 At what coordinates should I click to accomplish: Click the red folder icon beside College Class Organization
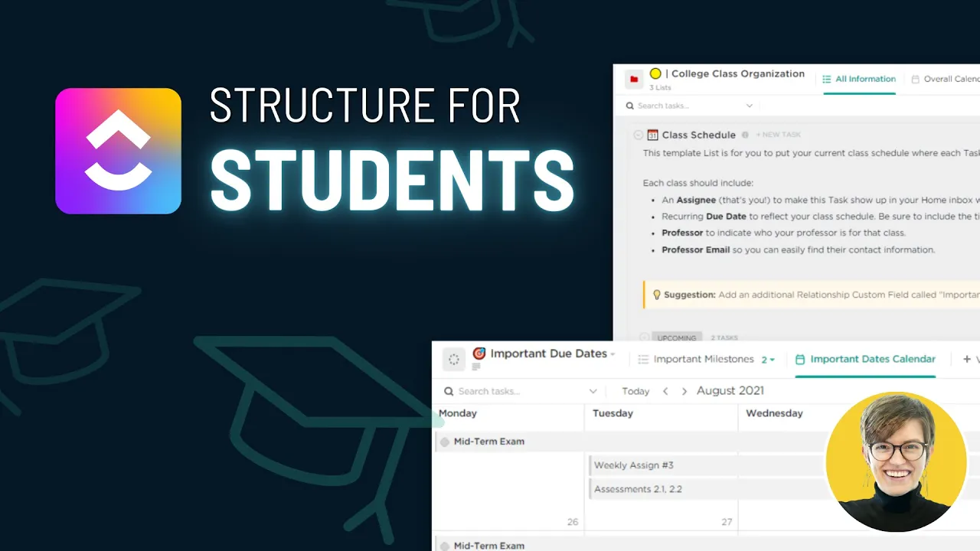point(633,79)
